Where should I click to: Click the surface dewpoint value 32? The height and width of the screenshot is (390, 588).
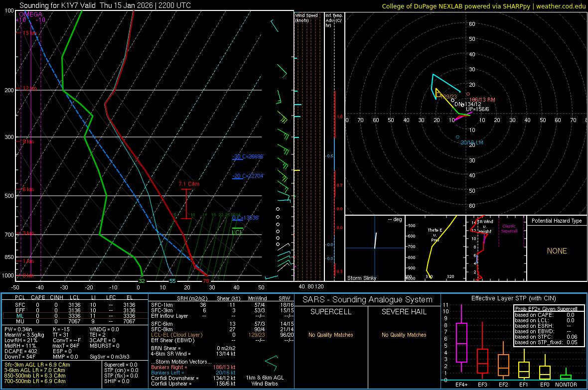142,281
